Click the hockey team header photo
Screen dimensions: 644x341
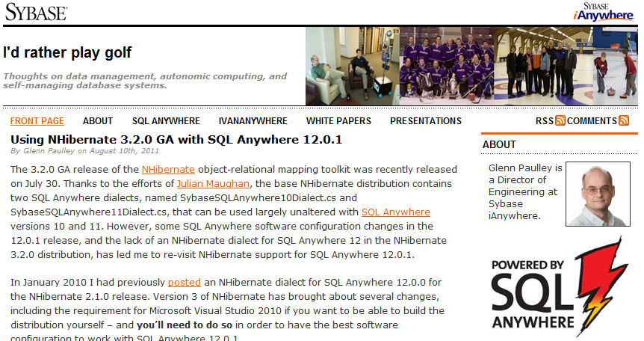[x=447, y=67]
